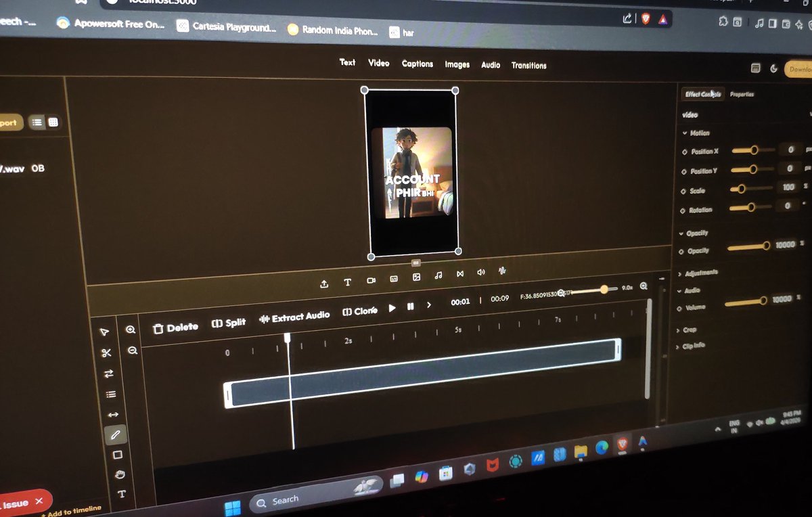
Task: Click the T add-text icon below preview
Action: tap(347, 282)
